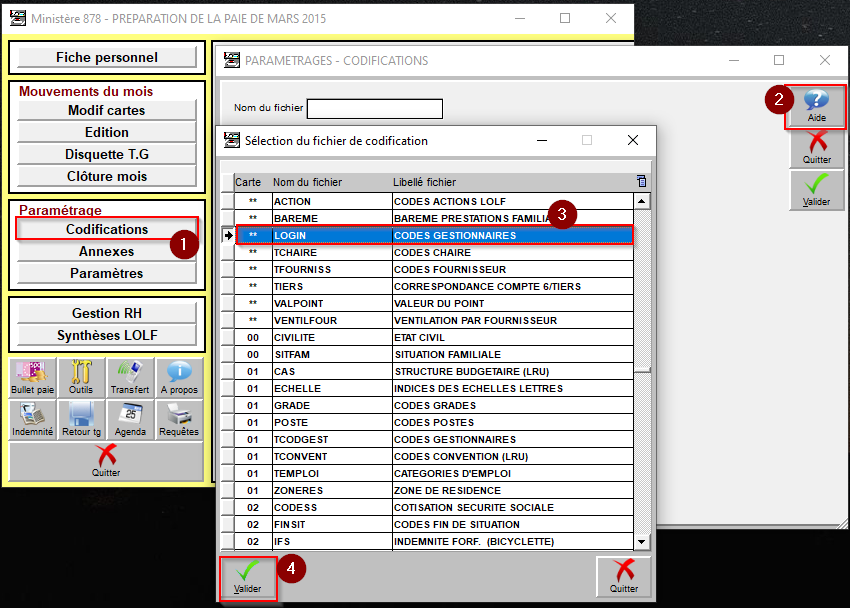
Task: Open the Agenda calendar icon
Action: point(130,419)
